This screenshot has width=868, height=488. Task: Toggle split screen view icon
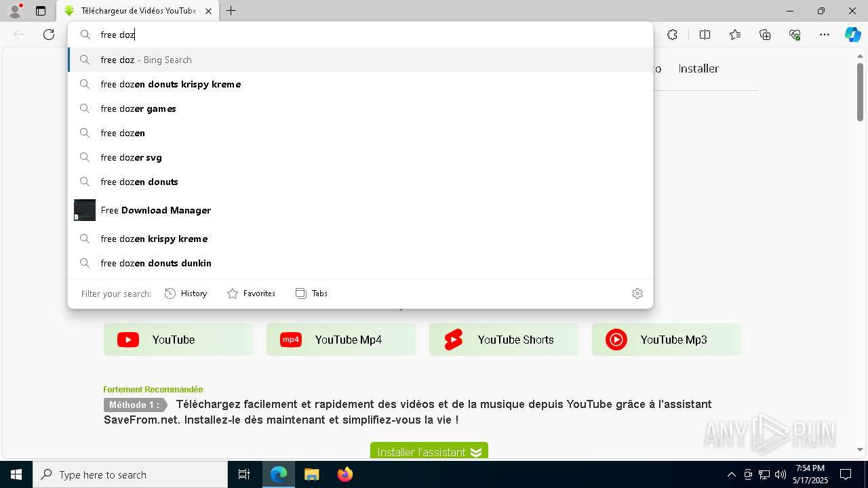(705, 35)
